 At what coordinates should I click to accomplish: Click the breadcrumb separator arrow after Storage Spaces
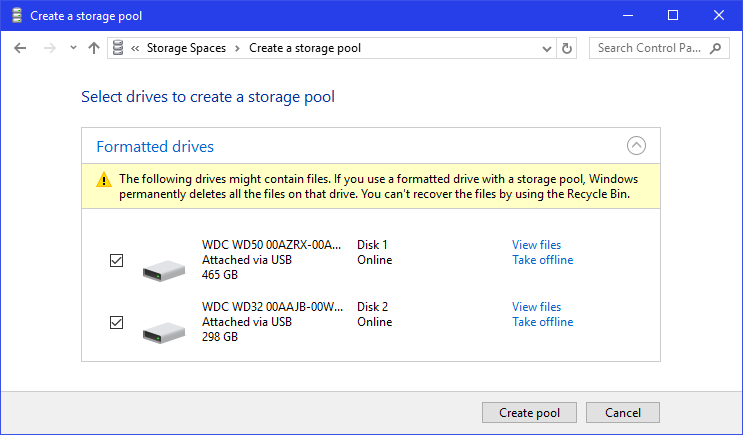pos(237,48)
